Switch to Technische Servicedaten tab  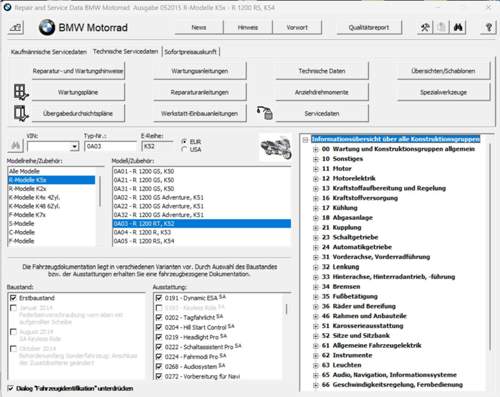click(x=125, y=51)
